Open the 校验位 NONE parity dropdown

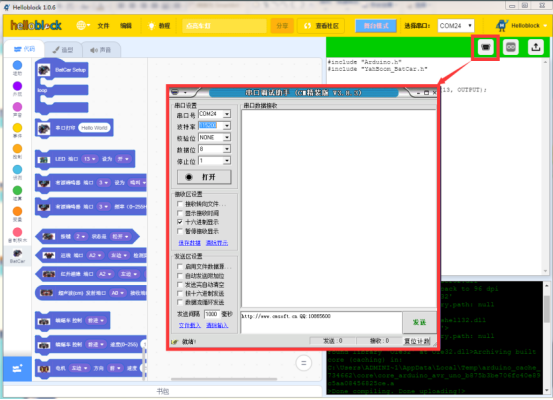227,137
